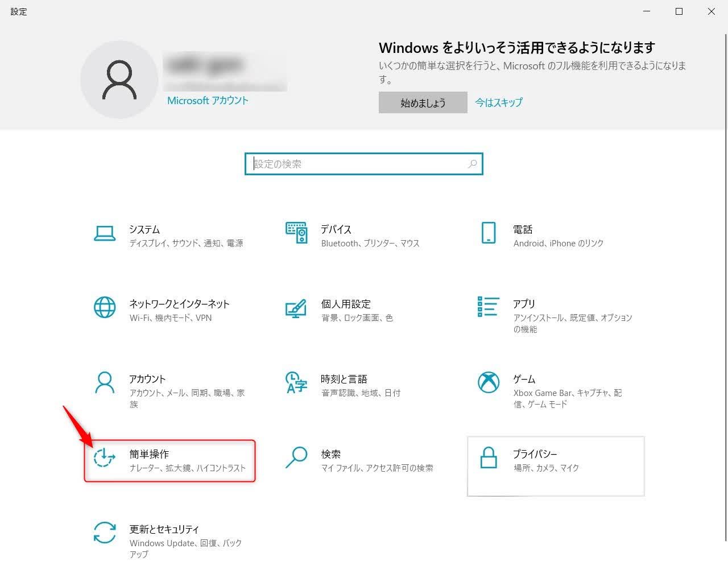Select the ネットワークとインターネット globe icon
This screenshot has width=728, height=569.
click(105, 307)
